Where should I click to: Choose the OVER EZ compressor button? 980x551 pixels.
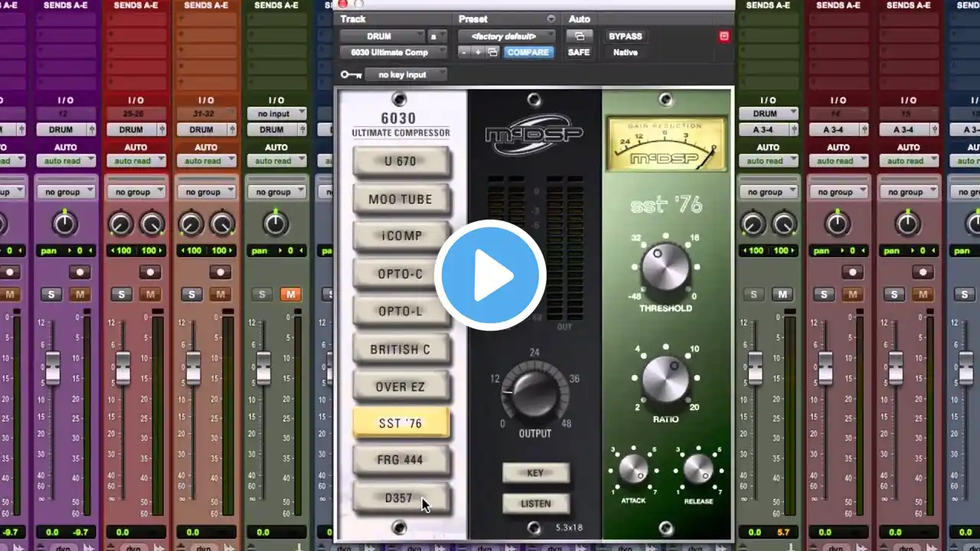[x=400, y=387]
